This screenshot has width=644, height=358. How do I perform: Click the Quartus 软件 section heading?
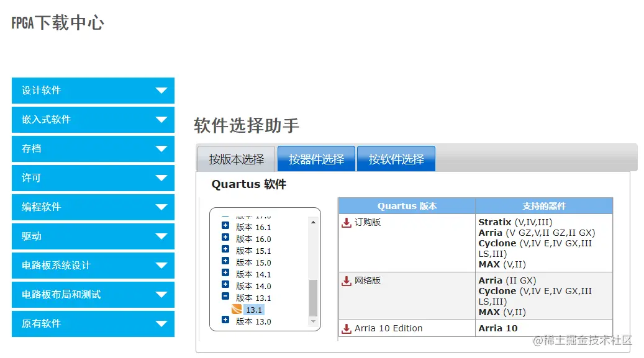249,184
